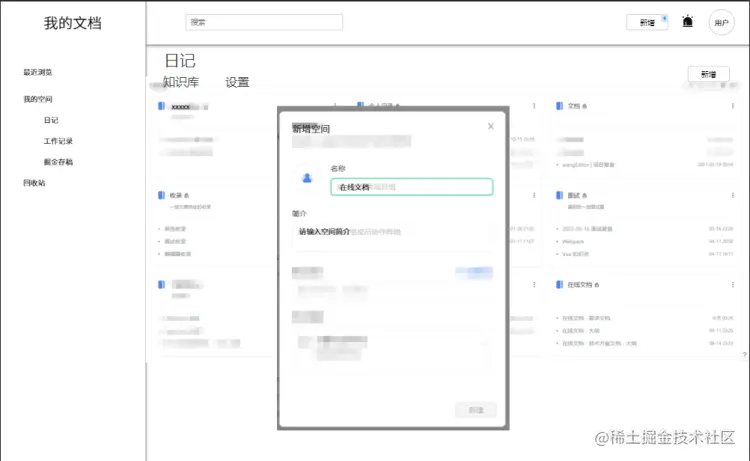
Task: Focus the 简介 textarea in dialog
Action: tap(393, 237)
